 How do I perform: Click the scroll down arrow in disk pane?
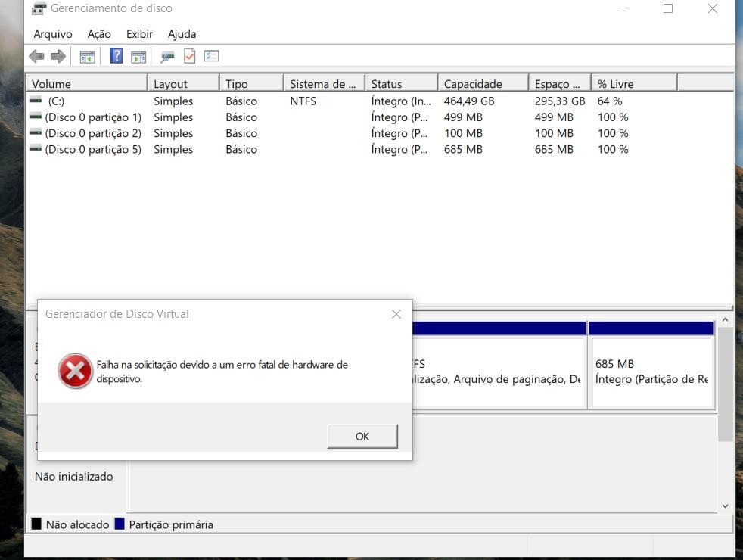tap(726, 506)
